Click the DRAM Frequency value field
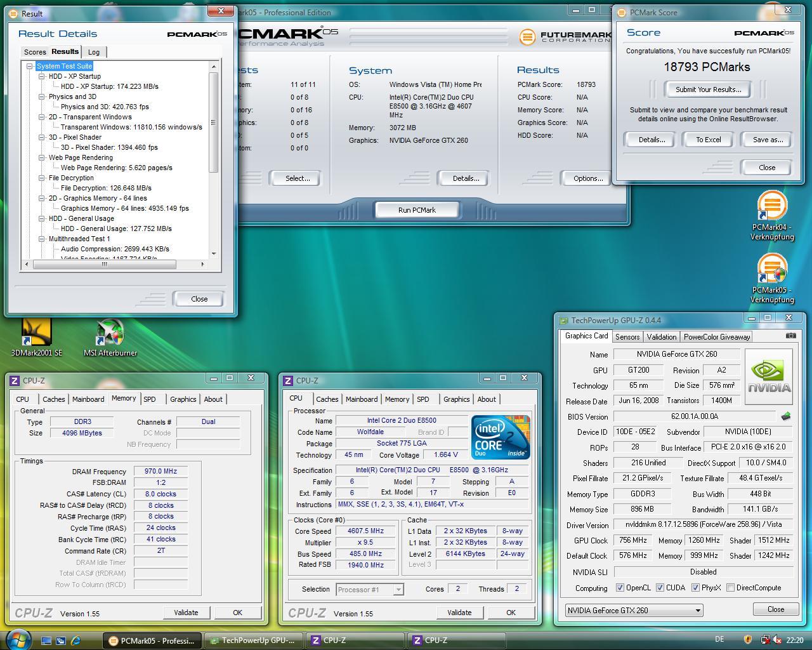 (x=160, y=471)
